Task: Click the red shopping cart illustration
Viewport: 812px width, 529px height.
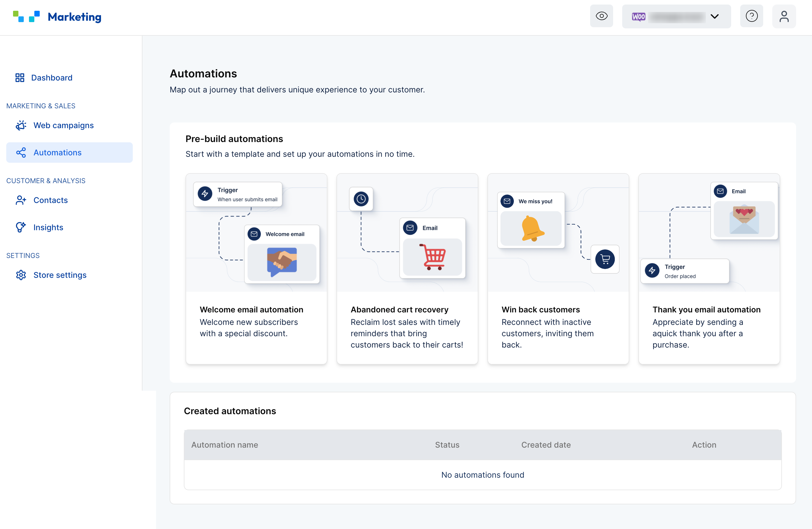Action: pyautogui.click(x=432, y=257)
